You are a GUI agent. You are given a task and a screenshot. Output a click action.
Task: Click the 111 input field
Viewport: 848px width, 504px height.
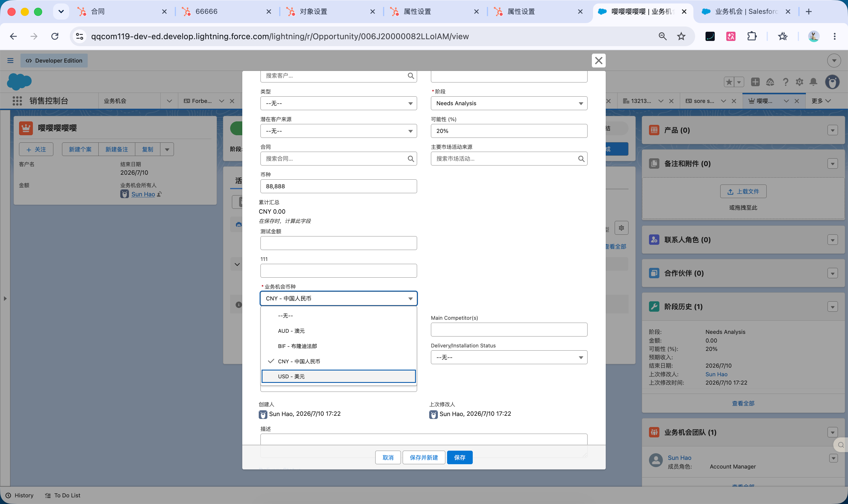pyautogui.click(x=338, y=271)
